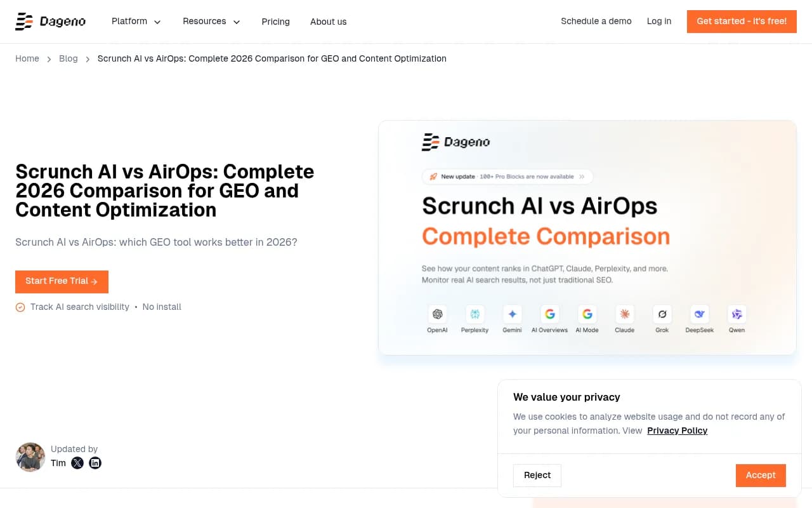Open the Scrunch AI vs AirOps hero image
The image size is (812, 508).
(x=587, y=237)
